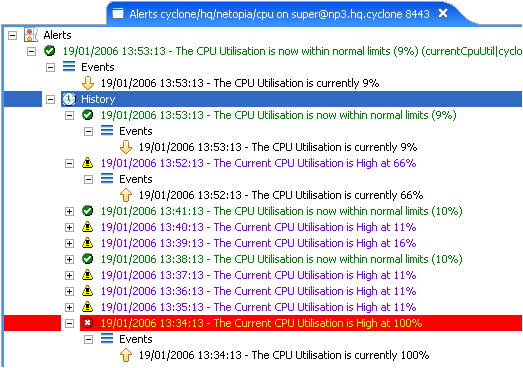Screen dimensions: 523x368
Task: Select the Alerts cyclone/hq/netopia/cpu tab
Action: click(x=280, y=14)
